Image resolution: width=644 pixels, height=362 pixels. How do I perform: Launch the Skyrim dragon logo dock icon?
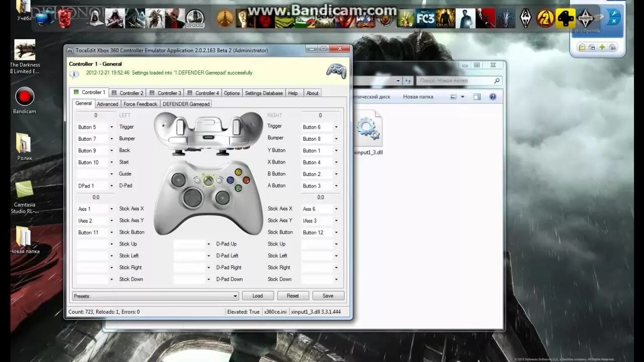coord(526,19)
